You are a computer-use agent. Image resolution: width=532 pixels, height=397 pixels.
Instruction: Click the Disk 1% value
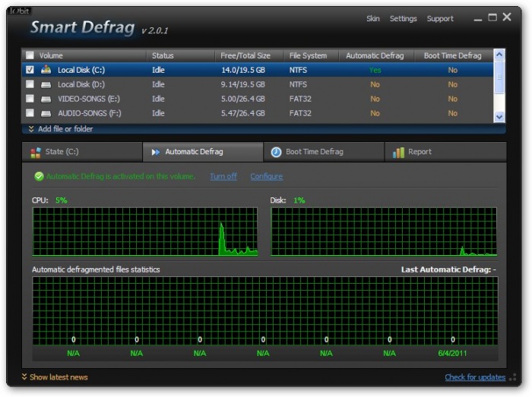[299, 200]
